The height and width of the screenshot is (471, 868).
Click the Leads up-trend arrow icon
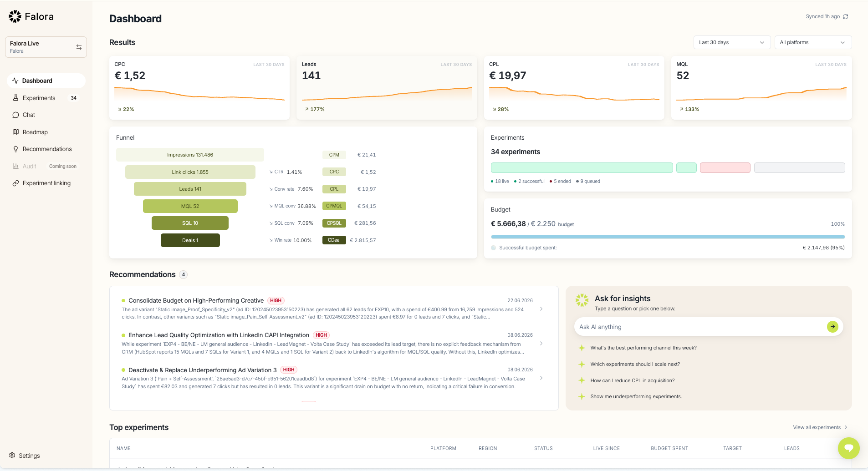pos(307,109)
